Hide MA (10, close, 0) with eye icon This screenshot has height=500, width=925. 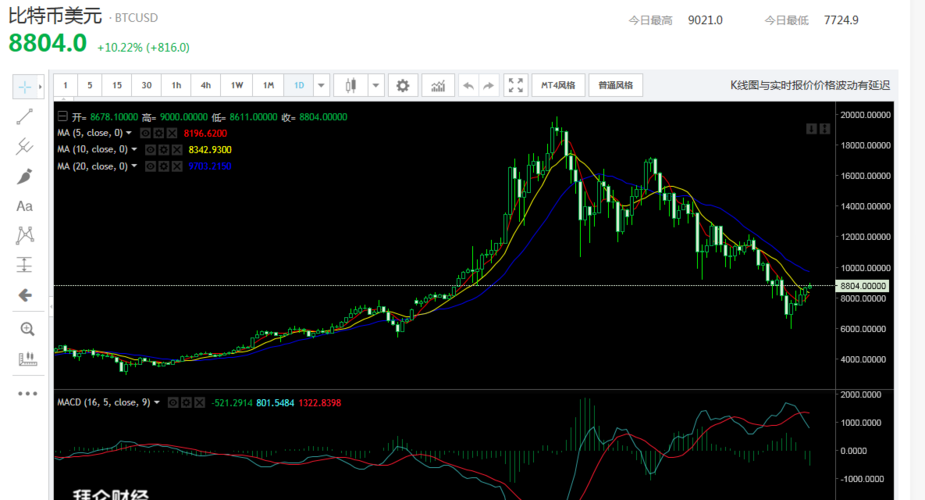click(150, 150)
